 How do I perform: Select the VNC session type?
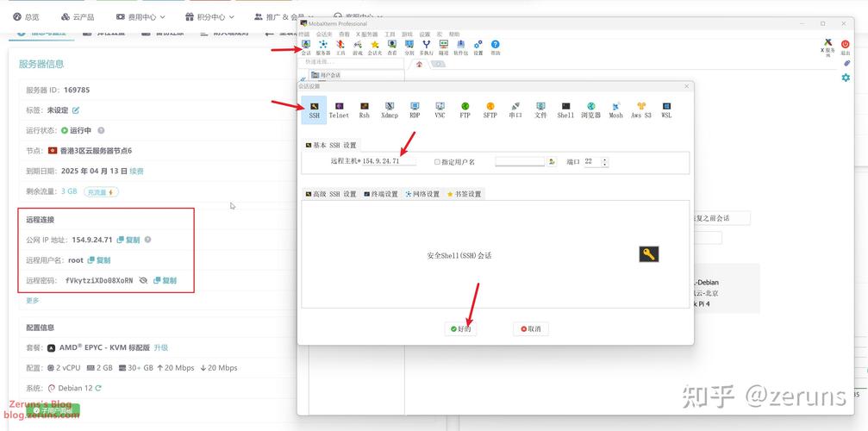pyautogui.click(x=440, y=110)
